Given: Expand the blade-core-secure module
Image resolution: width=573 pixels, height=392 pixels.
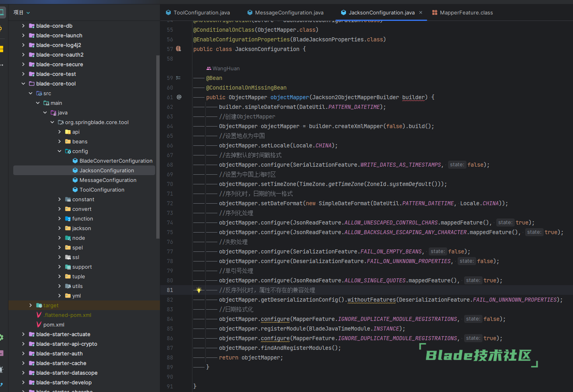Looking at the screenshot, I should pyautogui.click(x=23, y=64).
